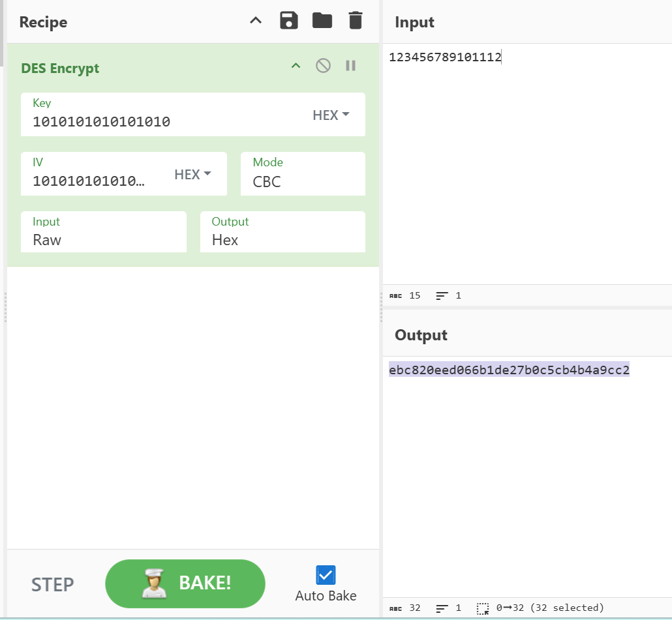Open the Output format dropdown showing Hex
This screenshot has width=672, height=620.
point(283,232)
